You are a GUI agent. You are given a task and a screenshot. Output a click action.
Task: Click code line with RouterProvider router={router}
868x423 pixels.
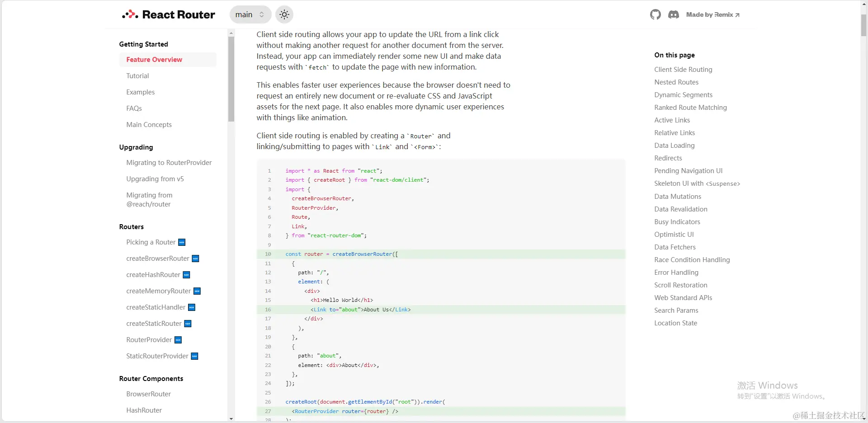(441, 411)
